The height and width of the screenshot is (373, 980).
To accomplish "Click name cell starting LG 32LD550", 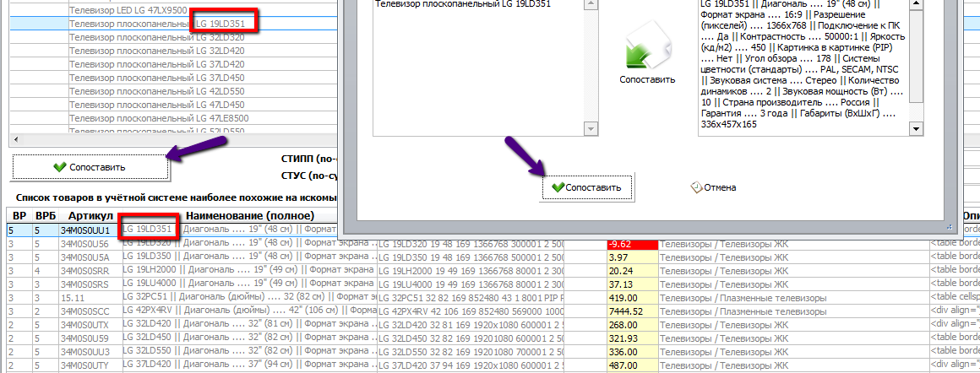I will [x=248, y=352].
